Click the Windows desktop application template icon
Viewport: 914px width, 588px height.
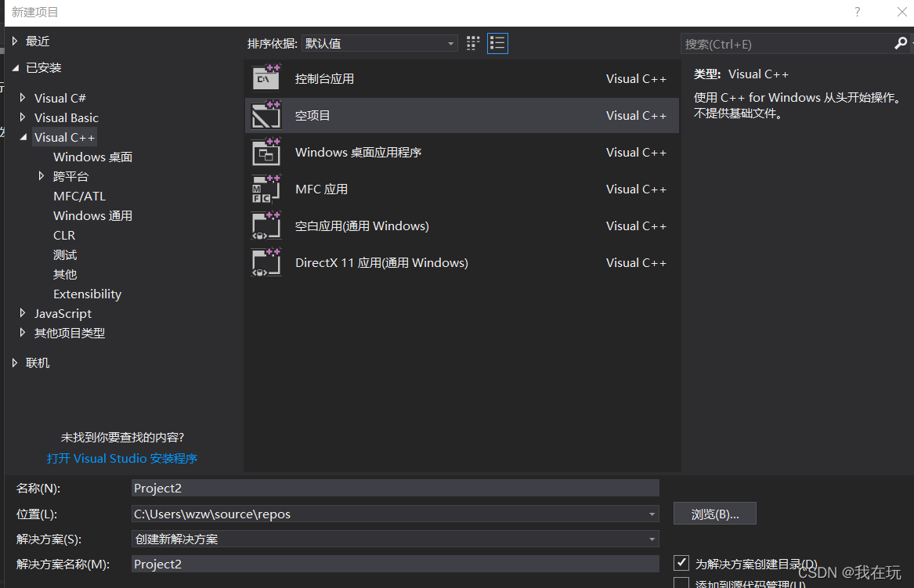tap(266, 152)
